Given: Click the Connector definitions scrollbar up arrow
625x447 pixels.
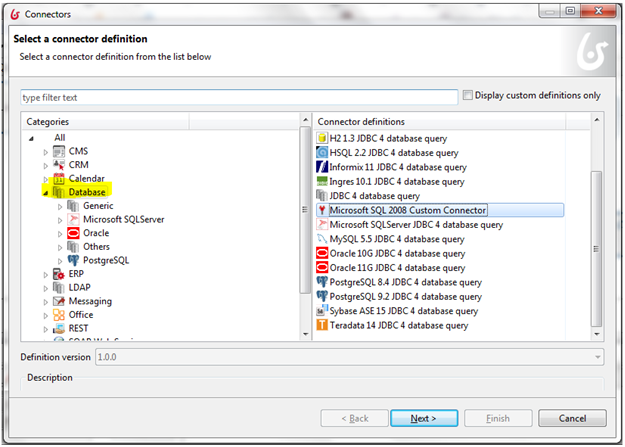Looking at the screenshot, I should 596,120.
